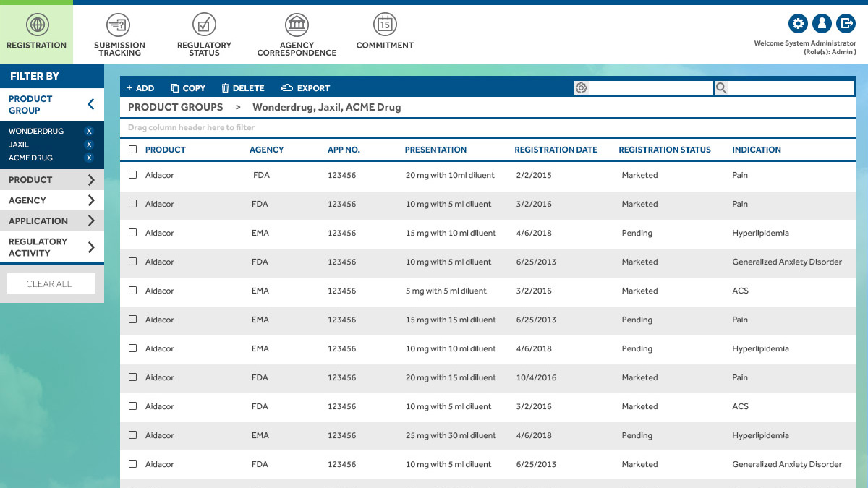This screenshot has width=868, height=488.
Task: Open the Agency Correspondence building icon
Action: pos(297,25)
